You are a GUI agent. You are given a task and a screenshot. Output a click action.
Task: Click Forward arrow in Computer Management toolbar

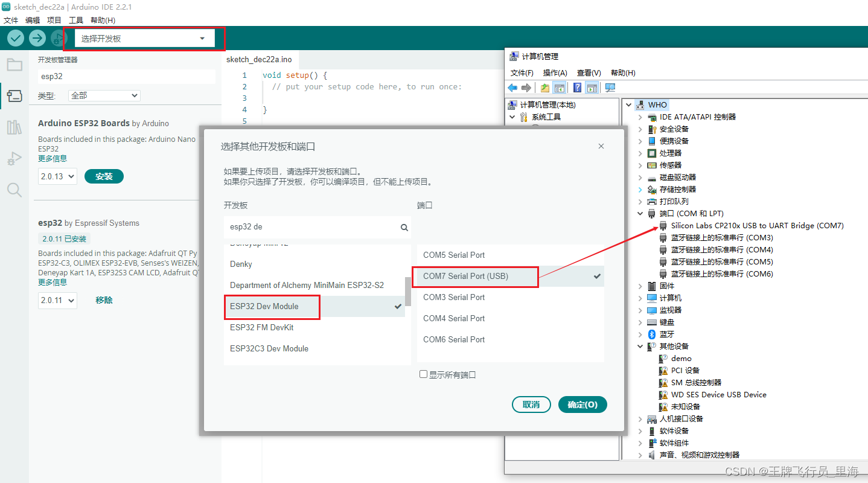pos(526,88)
